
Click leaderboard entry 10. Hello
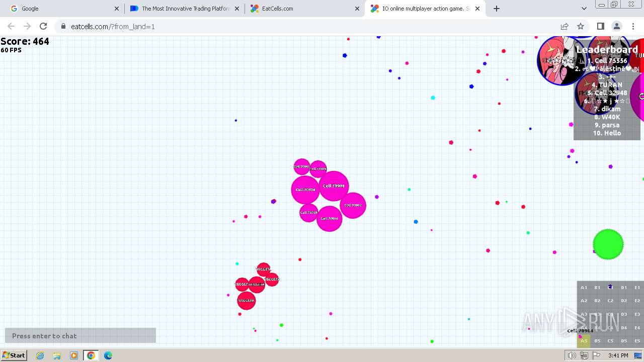607,133
